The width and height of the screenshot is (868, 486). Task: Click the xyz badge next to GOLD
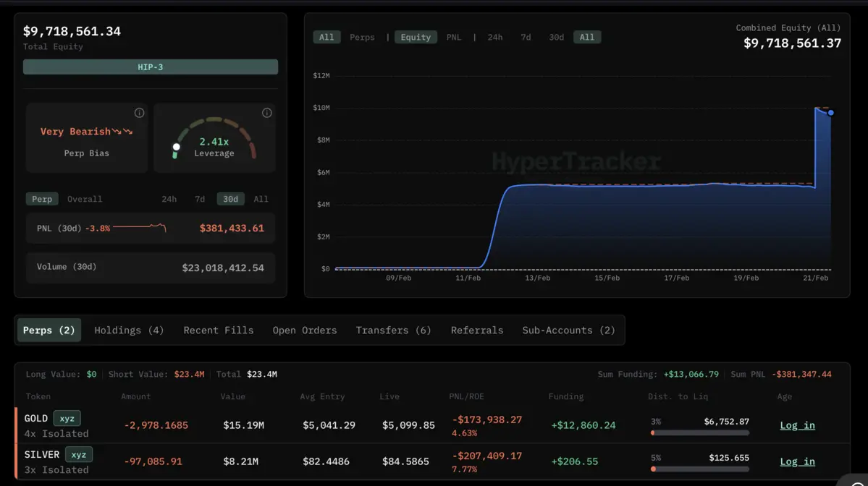[x=67, y=418]
